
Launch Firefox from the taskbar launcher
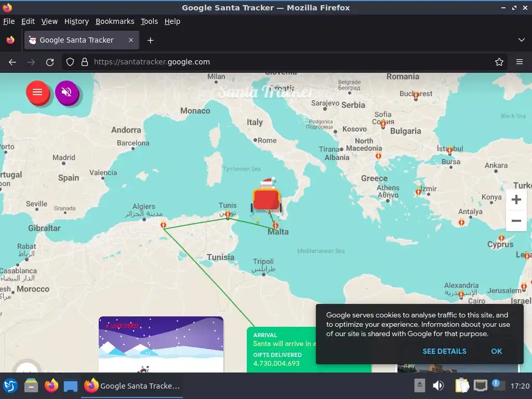[51, 386]
